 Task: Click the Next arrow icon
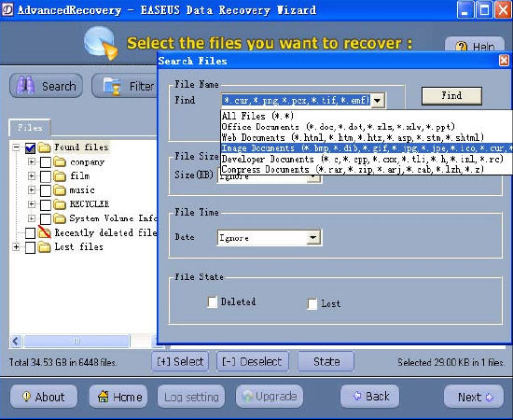tap(490, 397)
